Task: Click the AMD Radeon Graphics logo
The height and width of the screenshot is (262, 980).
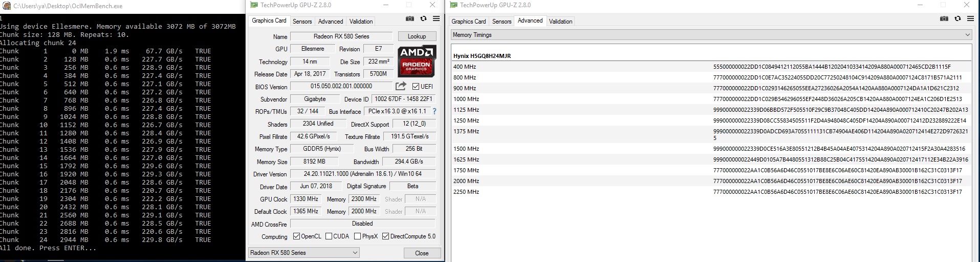Action: click(417, 61)
